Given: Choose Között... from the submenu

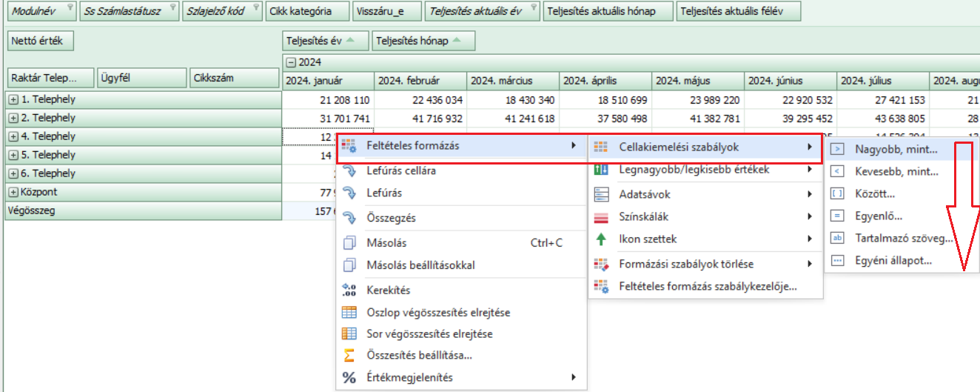Looking at the screenshot, I should (874, 194).
